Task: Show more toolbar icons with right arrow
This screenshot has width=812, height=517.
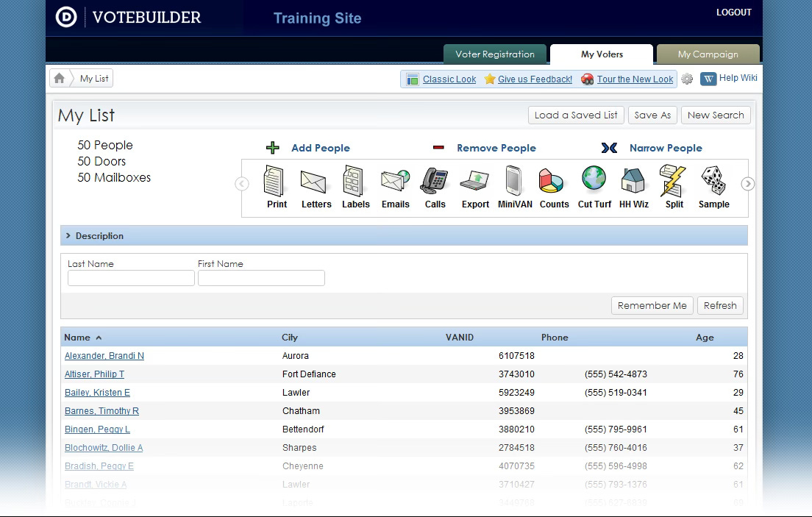Action: click(747, 184)
